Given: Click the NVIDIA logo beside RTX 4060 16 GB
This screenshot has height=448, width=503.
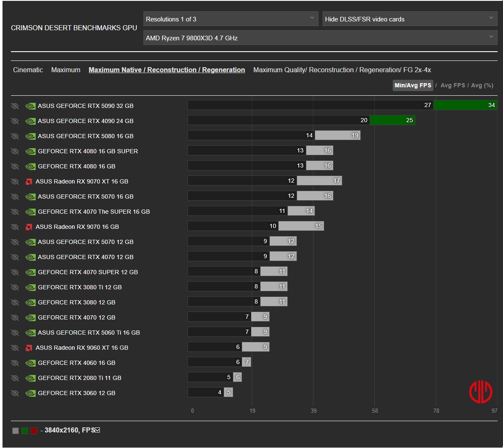Looking at the screenshot, I should click(31, 363).
